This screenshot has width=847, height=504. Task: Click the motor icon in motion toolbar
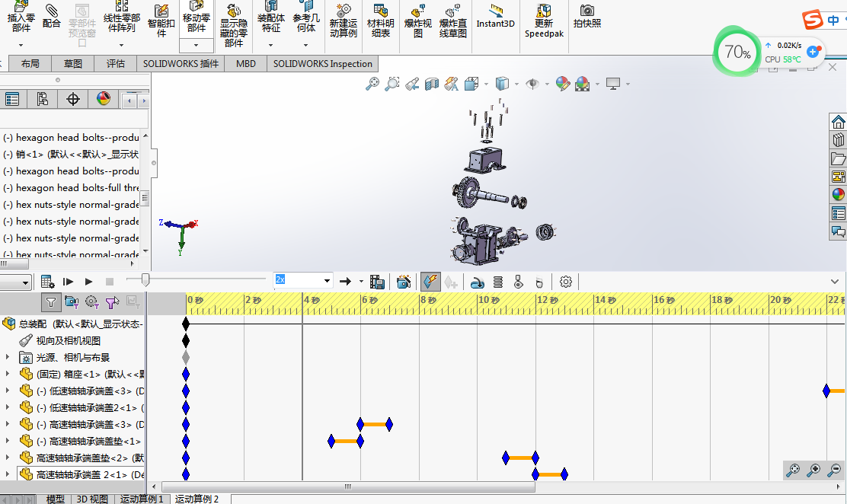[478, 282]
